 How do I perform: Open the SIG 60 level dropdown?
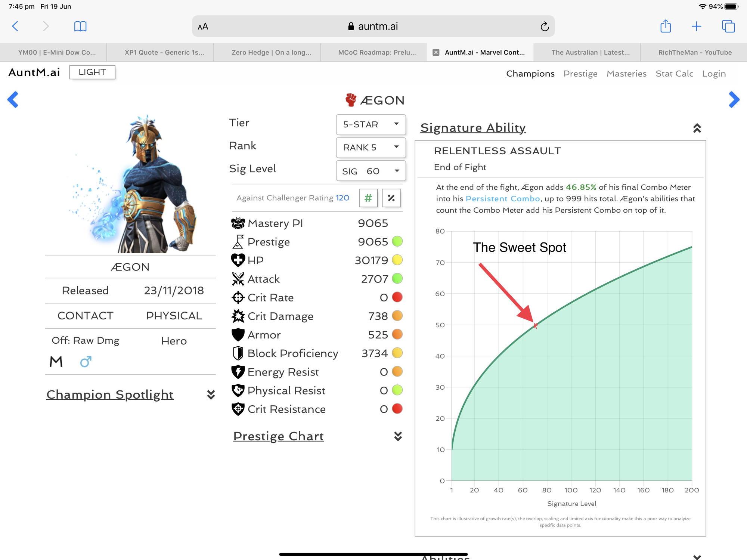(x=371, y=171)
